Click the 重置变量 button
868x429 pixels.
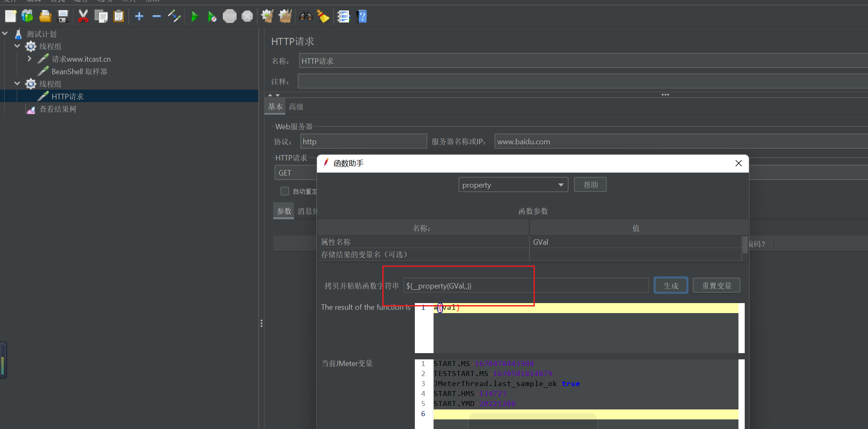click(x=717, y=286)
